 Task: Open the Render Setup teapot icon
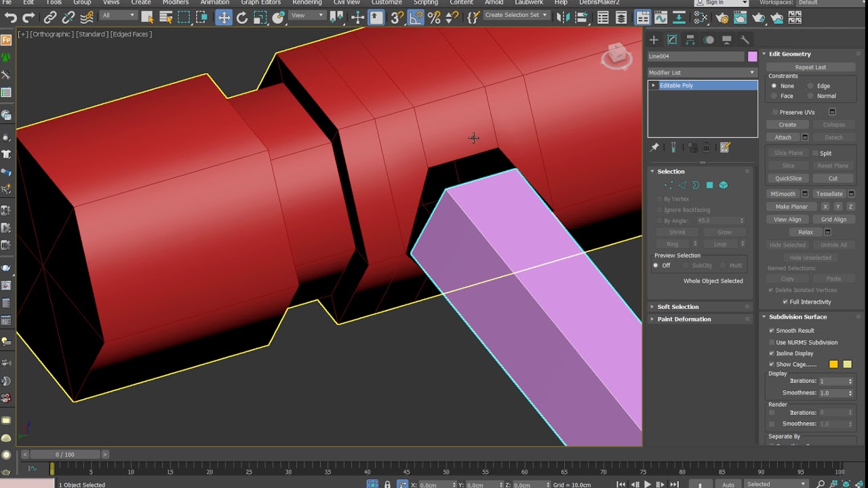(x=723, y=18)
